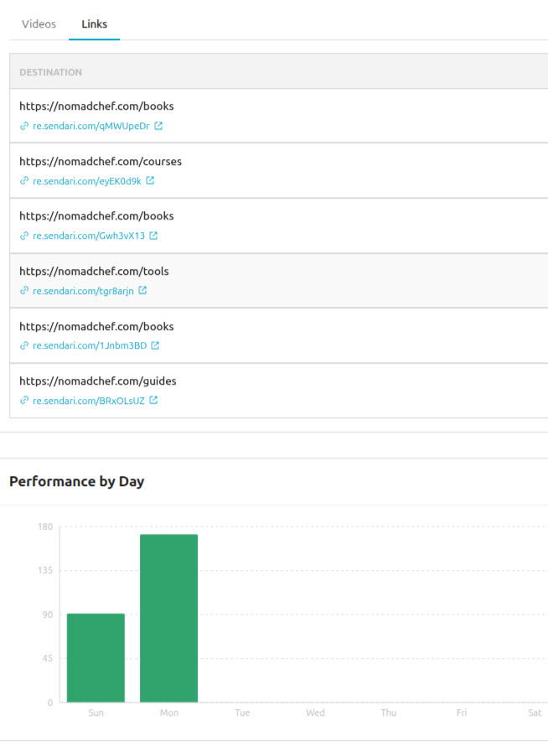The height and width of the screenshot is (756, 548).
Task: Switch to the Videos tab
Action: click(38, 23)
